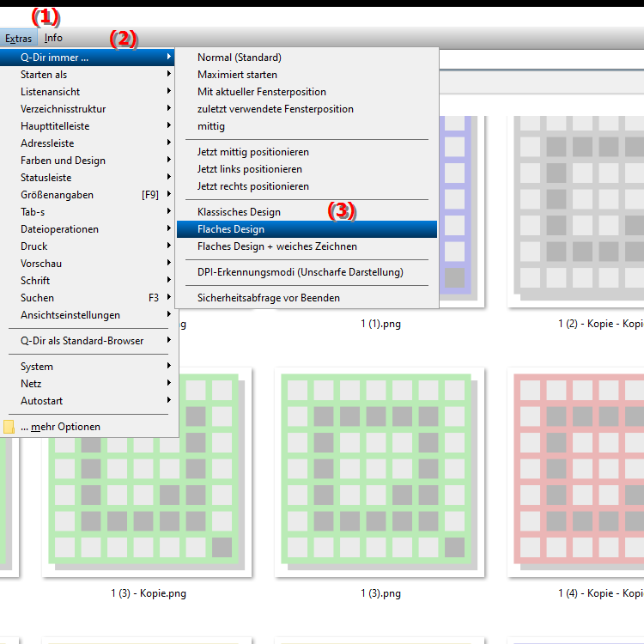The image size is (644, 644).
Task: Click arrow beside Adressleiste
Action: [x=169, y=143]
